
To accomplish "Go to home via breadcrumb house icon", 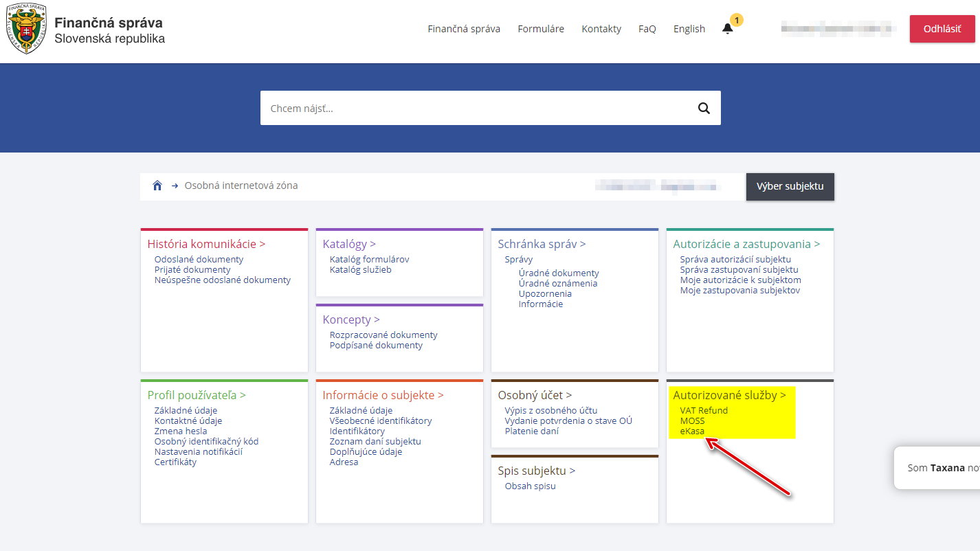I will pos(157,185).
